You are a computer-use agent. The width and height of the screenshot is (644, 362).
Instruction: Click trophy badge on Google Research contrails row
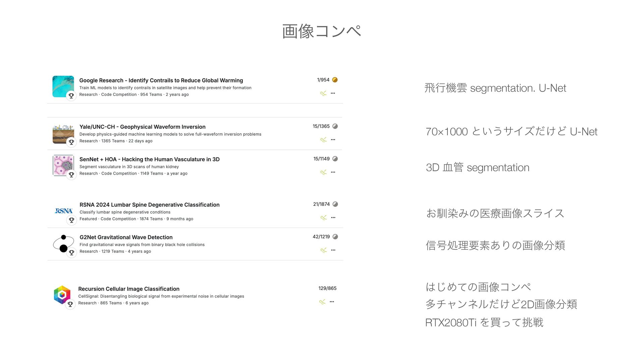tap(71, 96)
